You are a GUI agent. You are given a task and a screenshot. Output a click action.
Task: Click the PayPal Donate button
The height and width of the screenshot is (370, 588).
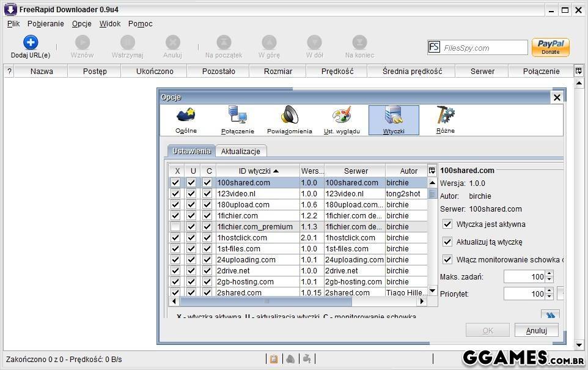tap(550, 48)
